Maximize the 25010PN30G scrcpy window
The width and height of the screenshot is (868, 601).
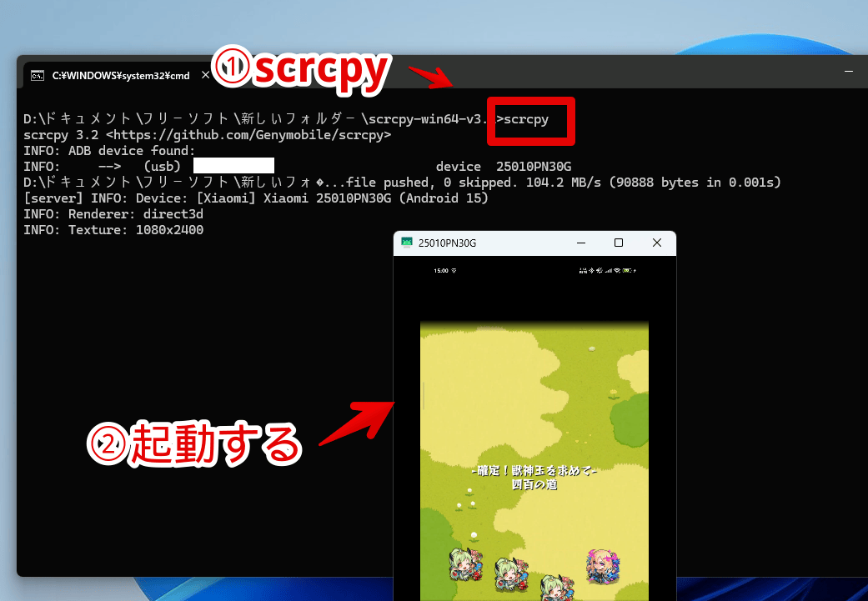pos(619,243)
